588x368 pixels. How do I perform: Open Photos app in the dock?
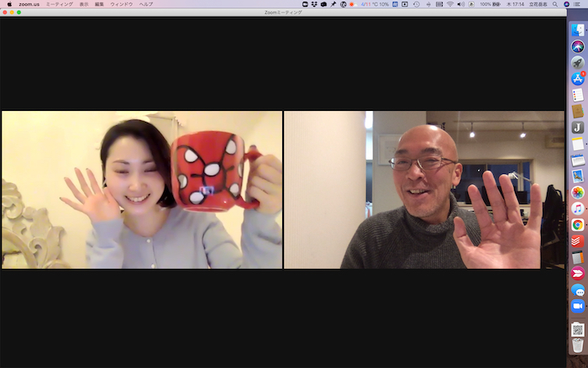click(x=577, y=192)
